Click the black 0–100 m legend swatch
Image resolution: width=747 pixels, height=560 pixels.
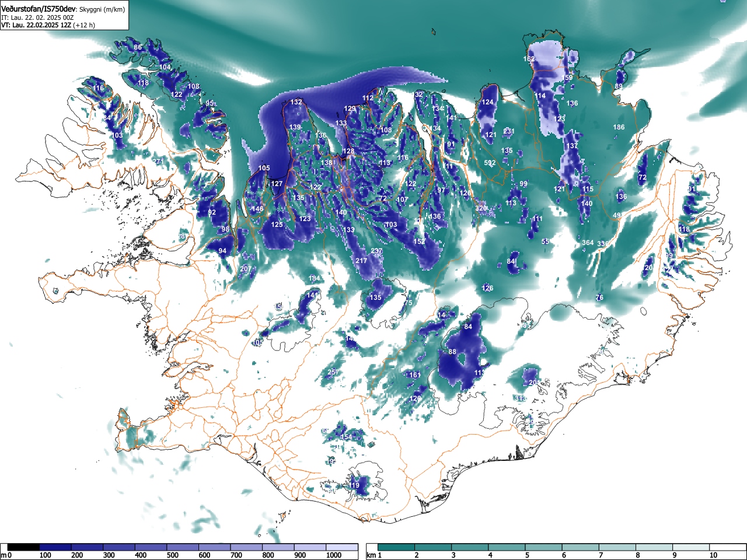coord(23,547)
